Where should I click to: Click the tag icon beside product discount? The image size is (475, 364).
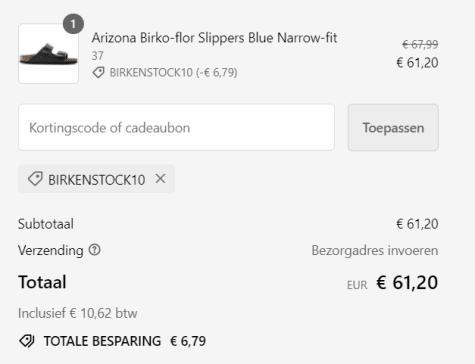tap(98, 72)
